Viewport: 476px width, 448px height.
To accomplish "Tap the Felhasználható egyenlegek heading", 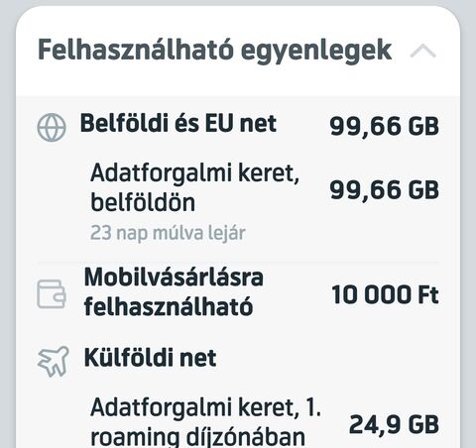I will tap(215, 51).
